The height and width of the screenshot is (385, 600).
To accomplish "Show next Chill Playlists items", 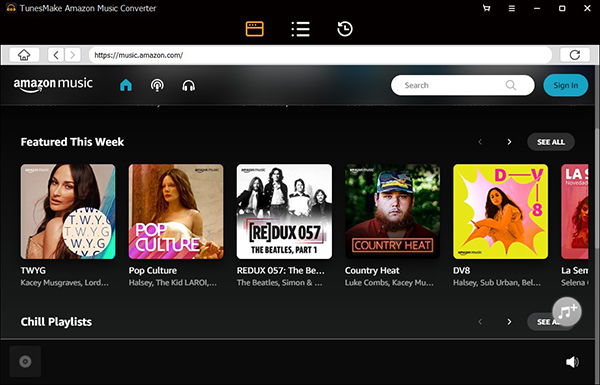I will pyautogui.click(x=509, y=322).
